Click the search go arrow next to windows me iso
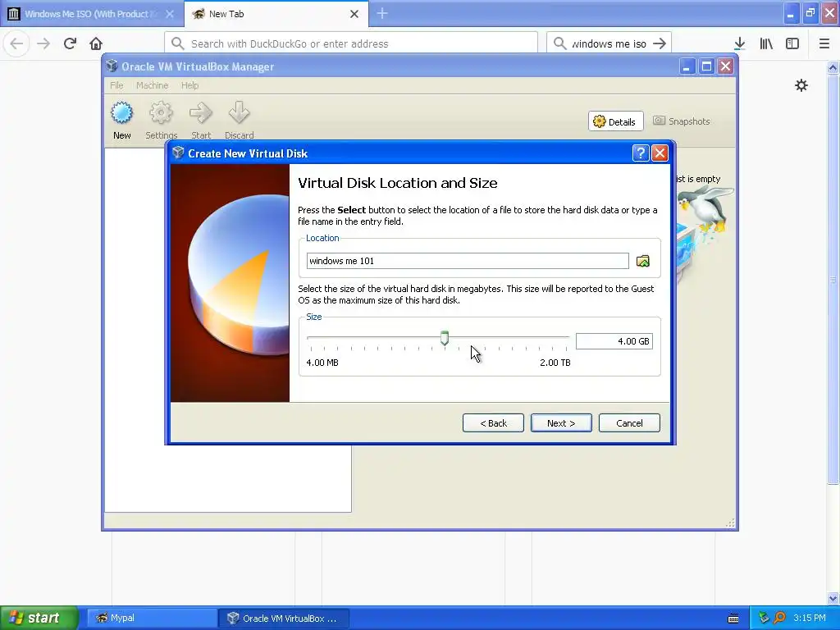This screenshot has height=630, width=840. click(660, 43)
